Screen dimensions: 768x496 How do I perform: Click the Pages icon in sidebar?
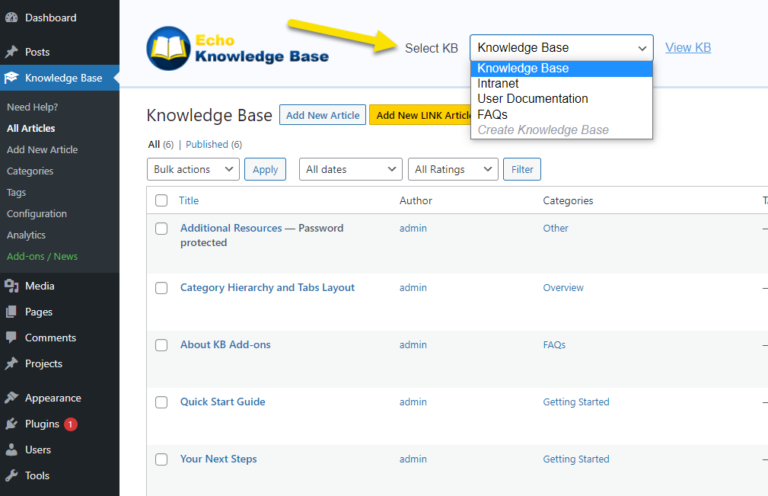[x=11, y=312]
